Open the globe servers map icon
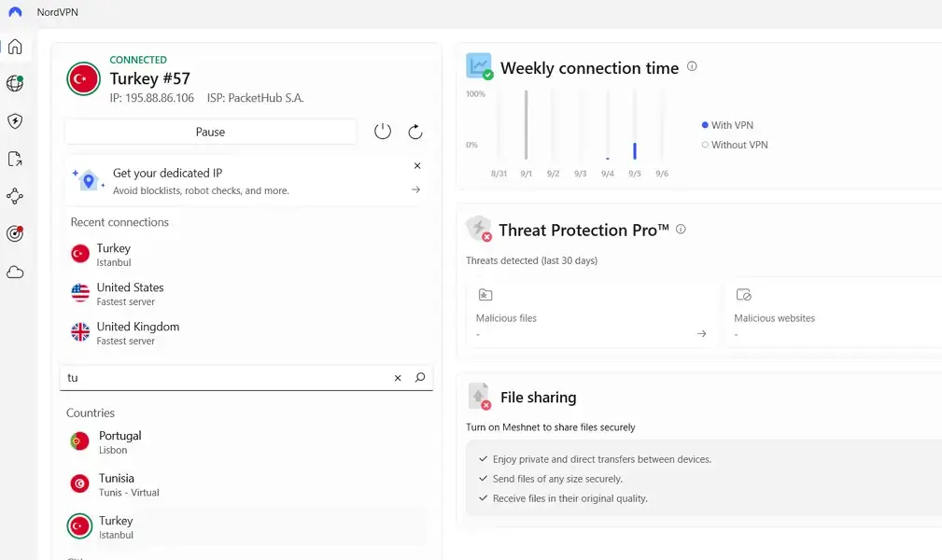The width and height of the screenshot is (942, 560). (x=15, y=83)
